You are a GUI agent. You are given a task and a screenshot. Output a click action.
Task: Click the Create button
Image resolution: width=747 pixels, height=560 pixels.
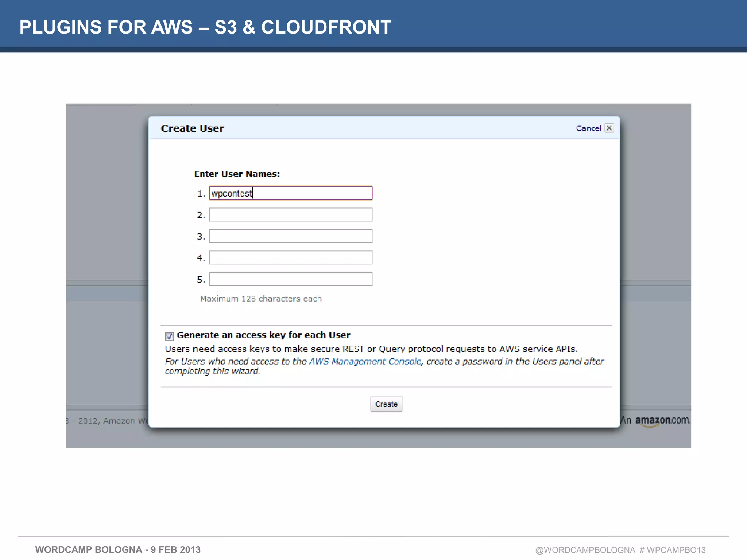(386, 404)
